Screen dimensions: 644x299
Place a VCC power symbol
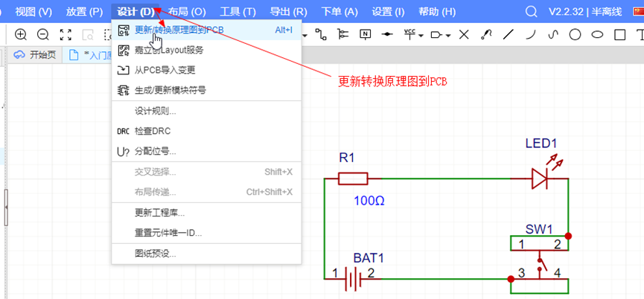[409, 34]
